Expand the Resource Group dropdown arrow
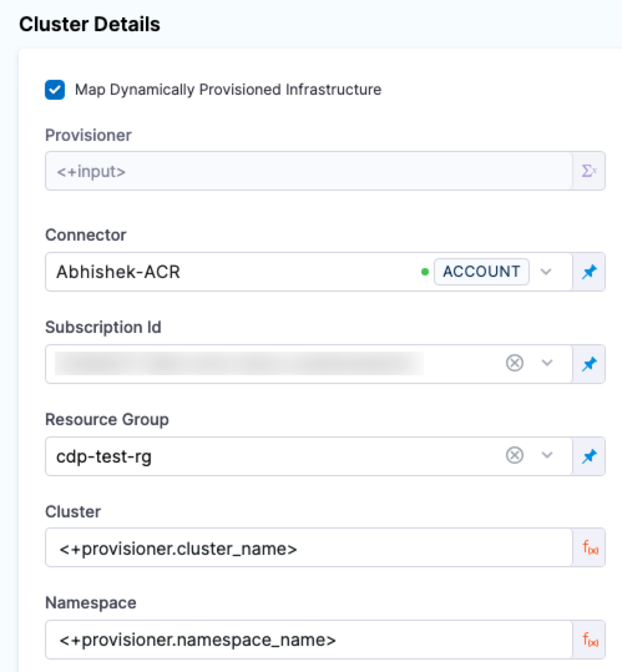622x672 pixels. (547, 456)
